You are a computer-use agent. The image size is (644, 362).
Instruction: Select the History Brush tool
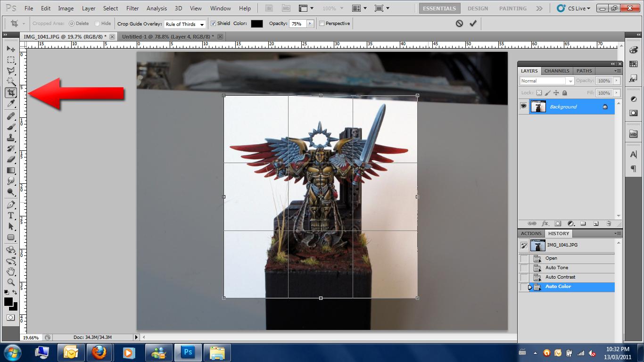pos(11,148)
